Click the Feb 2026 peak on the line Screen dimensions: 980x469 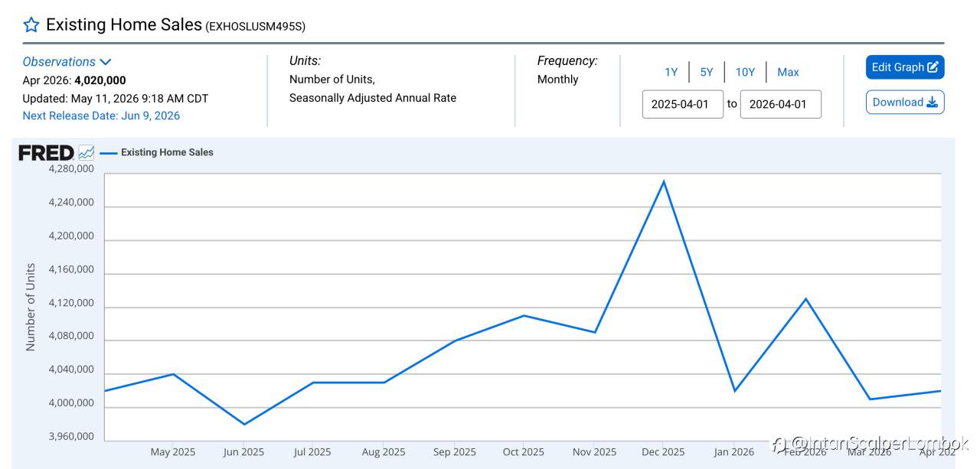point(805,298)
